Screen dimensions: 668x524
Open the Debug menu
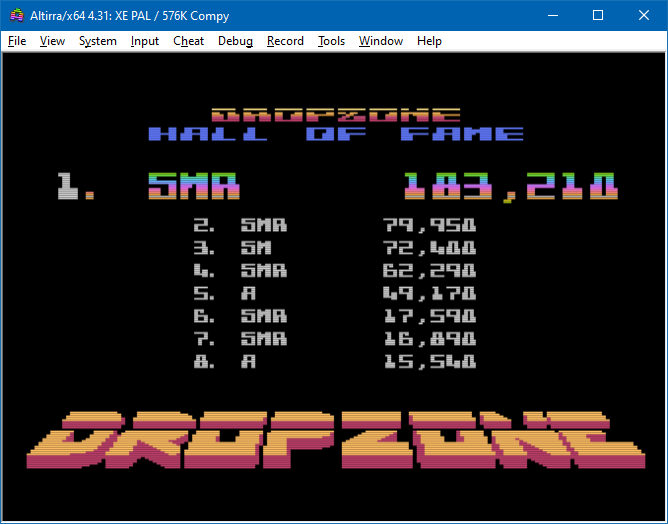click(x=235, y=41)
